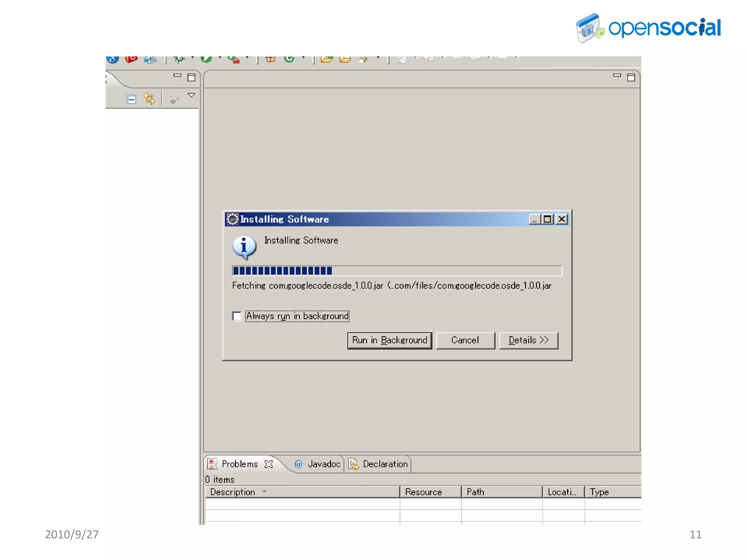The image size is (747, 560).
Task: Click the installation progress bar
Action: coord(397,271)
